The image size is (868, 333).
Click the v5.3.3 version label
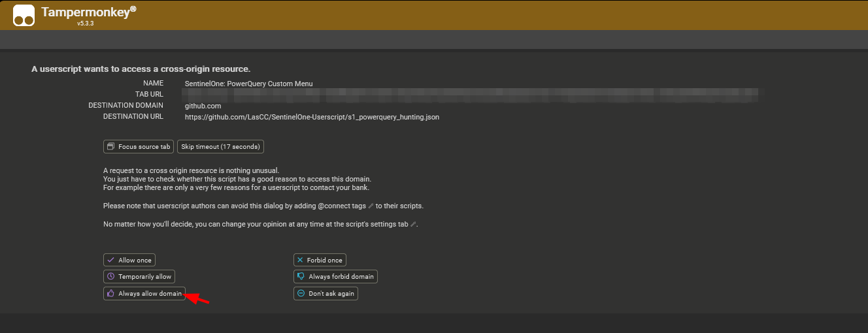click(86, 24)
